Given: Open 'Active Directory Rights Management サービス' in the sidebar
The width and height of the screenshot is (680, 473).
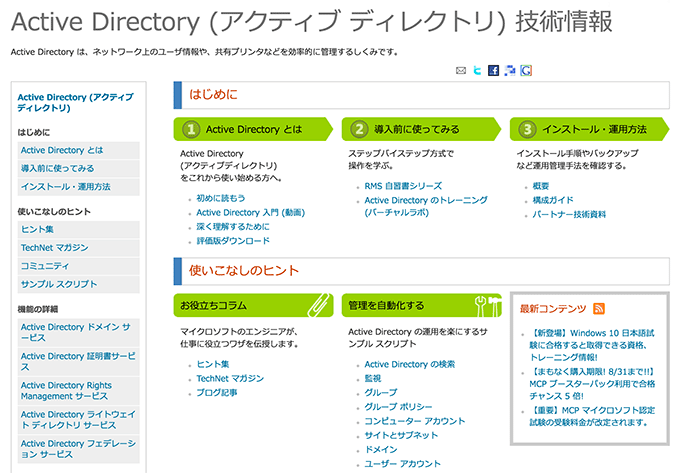Looking at the screenshot, I should pos(79,391).
